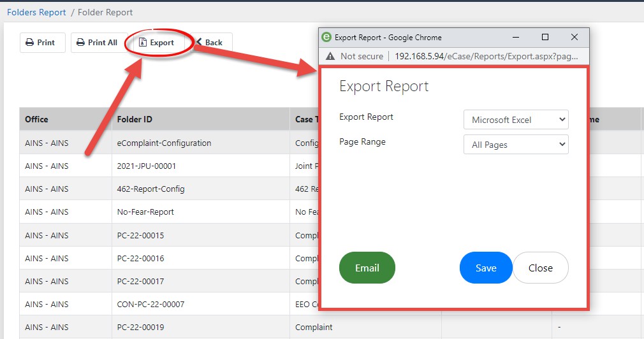Screen dimensions: 644x339
Task: Click the URL in the Export Report window
Action: click(487, 56)
